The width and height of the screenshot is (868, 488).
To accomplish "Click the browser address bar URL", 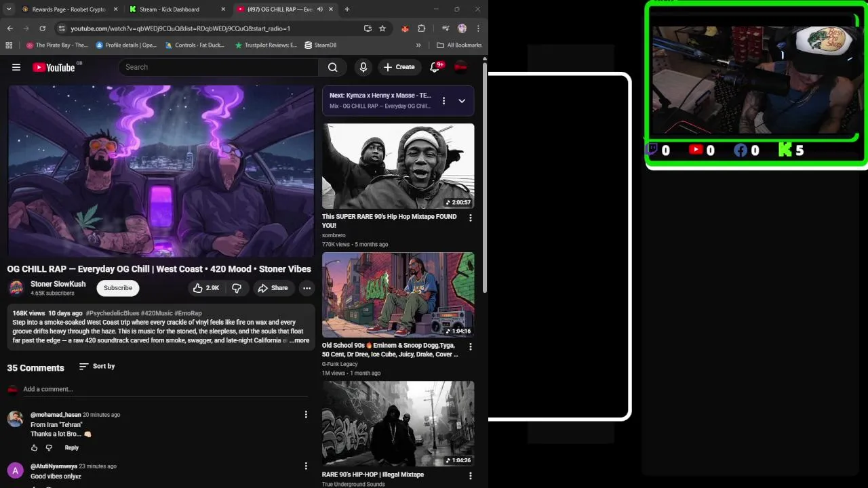I will [180, 28].
